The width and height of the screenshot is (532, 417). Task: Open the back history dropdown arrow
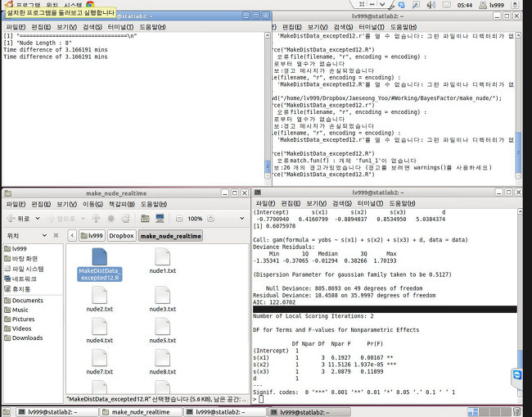tap(38, 219)
